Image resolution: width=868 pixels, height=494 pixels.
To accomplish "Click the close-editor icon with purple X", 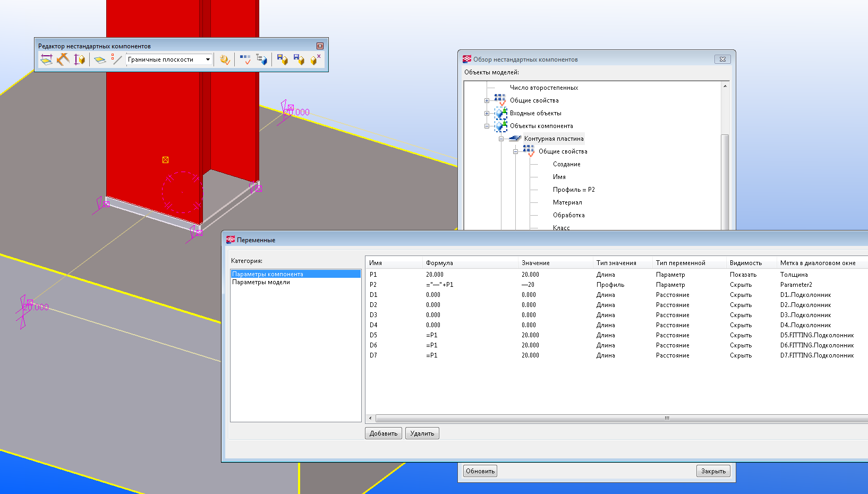I will [x=316, y=59].
